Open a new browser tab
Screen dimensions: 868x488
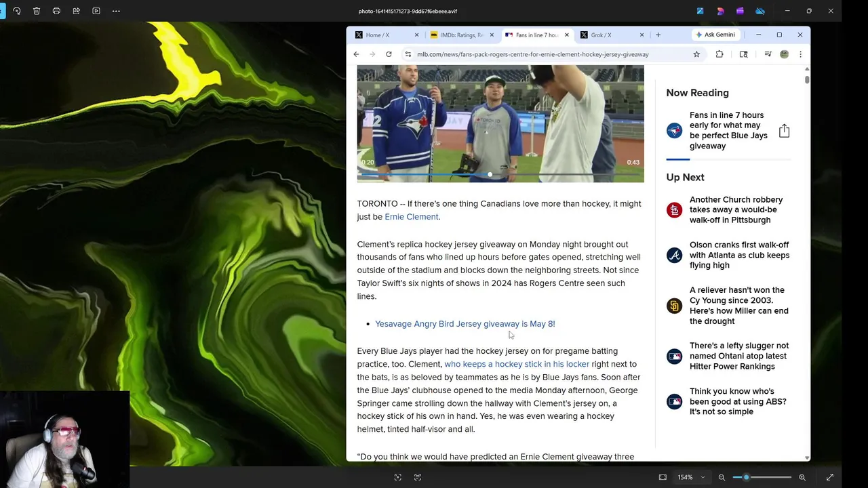click(x=658, y=35)
